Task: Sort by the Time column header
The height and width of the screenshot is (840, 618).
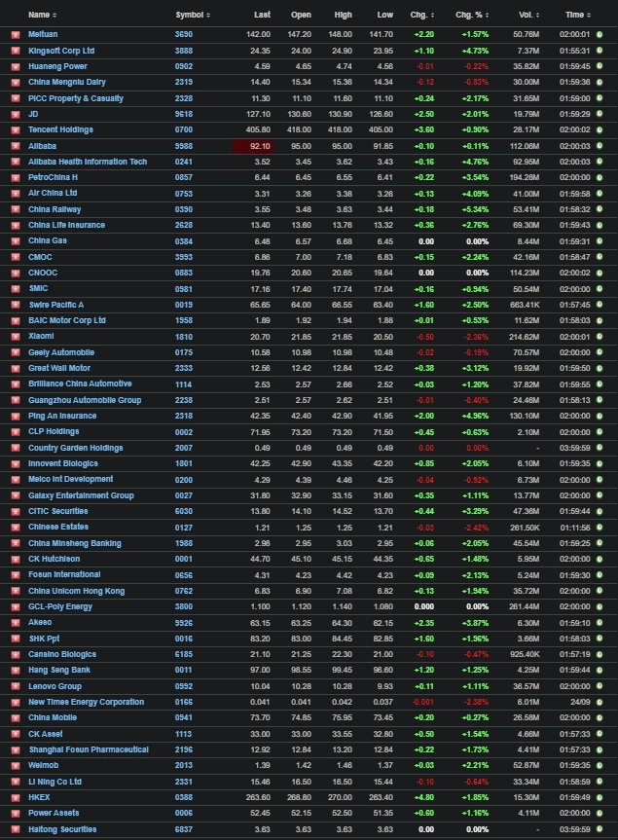Action: coord(578,15)
